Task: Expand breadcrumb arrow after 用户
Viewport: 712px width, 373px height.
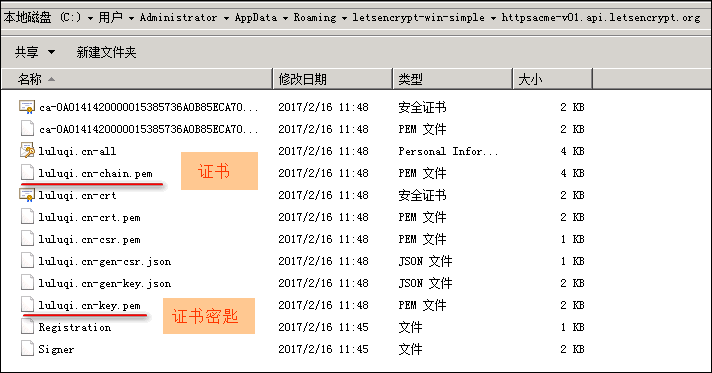Action: point(131,18)
